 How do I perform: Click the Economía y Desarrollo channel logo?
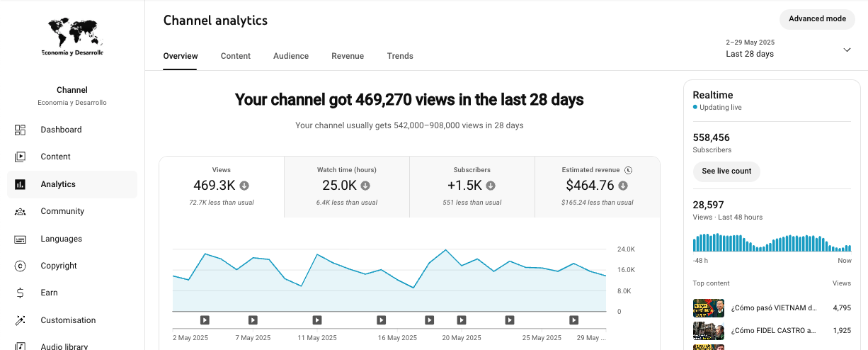[72, 37]
